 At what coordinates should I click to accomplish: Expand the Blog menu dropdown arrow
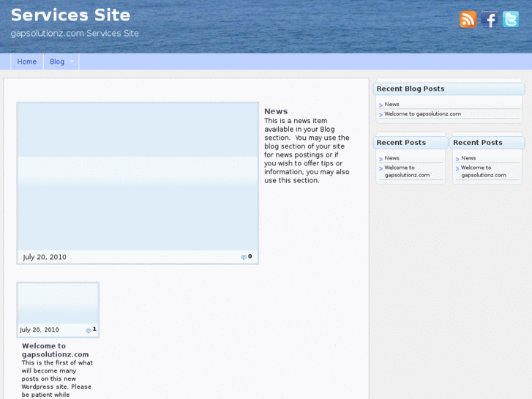(x=71, y=61)
